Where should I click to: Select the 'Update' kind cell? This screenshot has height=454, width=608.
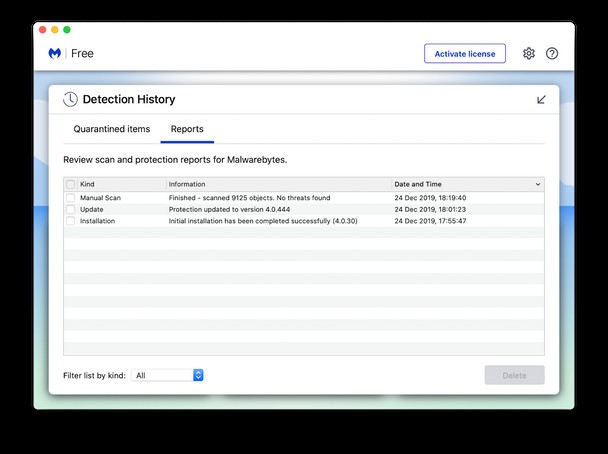pyautogui.click(x=92, y=209)
